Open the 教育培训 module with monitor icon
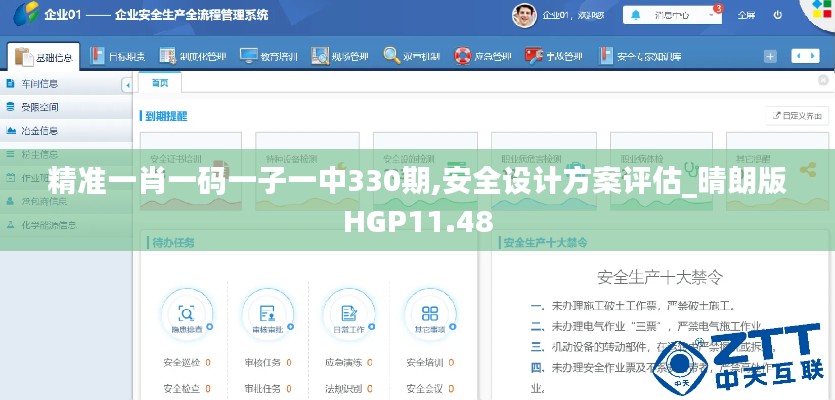Screen dimensions: 835x400 point(268,56)
